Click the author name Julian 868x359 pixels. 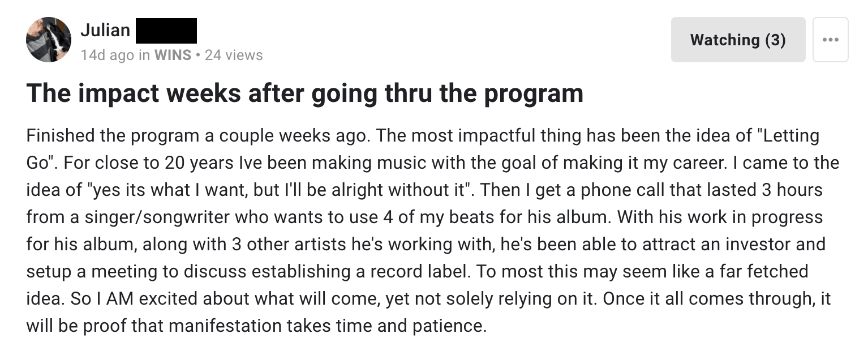(x=105, y=30)
